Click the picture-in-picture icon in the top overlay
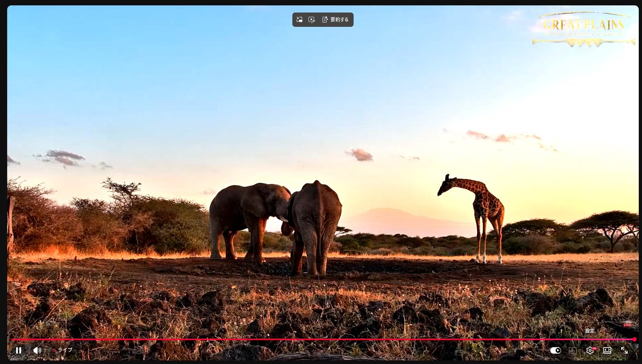 tap(300, 20)
